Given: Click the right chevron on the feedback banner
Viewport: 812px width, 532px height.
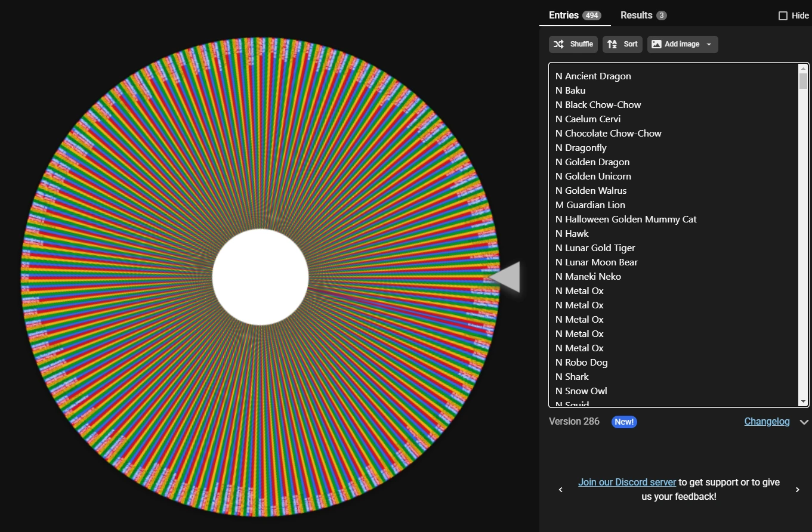Looking at the screenshot, I should [797, 489].
